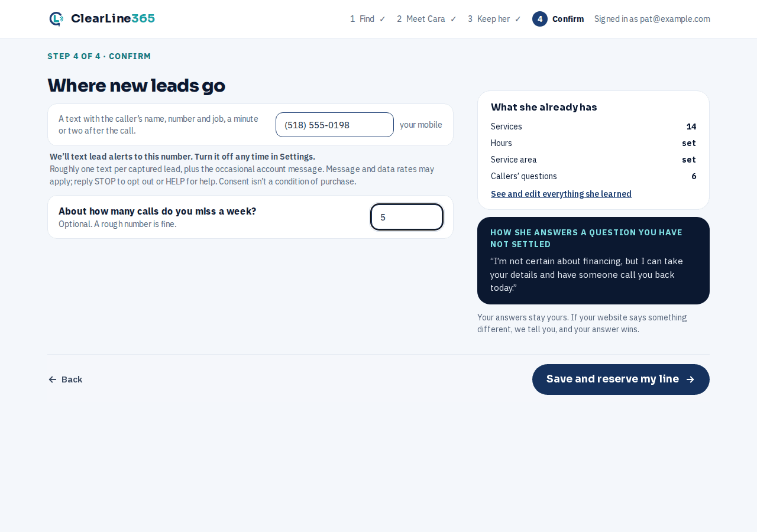The height and width of the screenshot is (532, 757).
Task: Click the Callers' questions row
Action: (x=593, y=176)
